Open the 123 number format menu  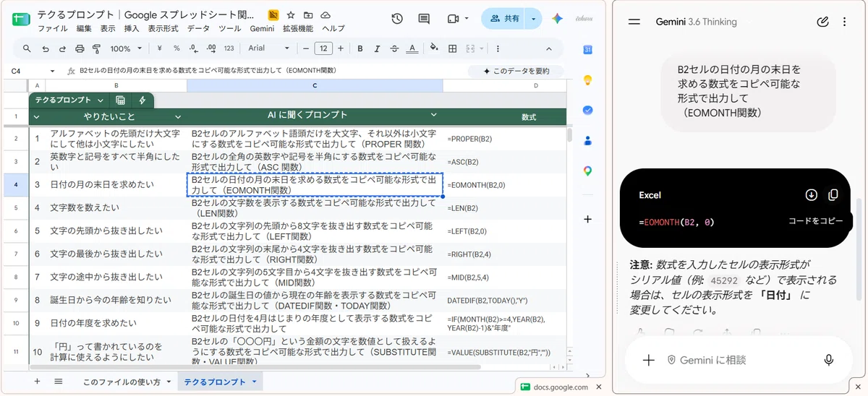click(x=229, y=48)
